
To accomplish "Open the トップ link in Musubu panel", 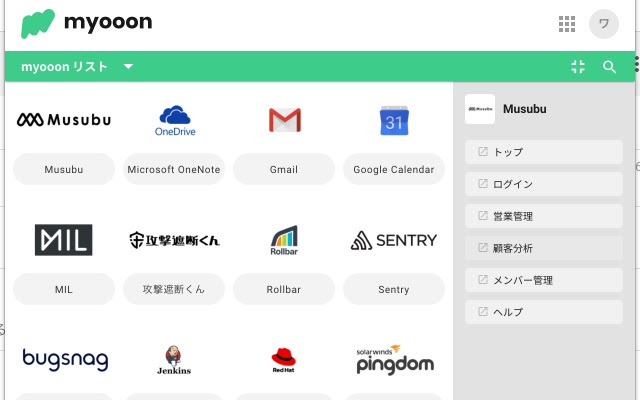I will coord(544,152).
